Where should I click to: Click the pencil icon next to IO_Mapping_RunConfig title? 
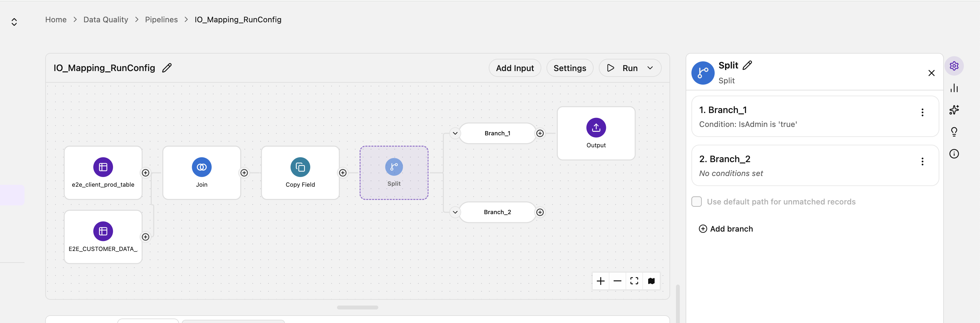[x=167, y=68]
